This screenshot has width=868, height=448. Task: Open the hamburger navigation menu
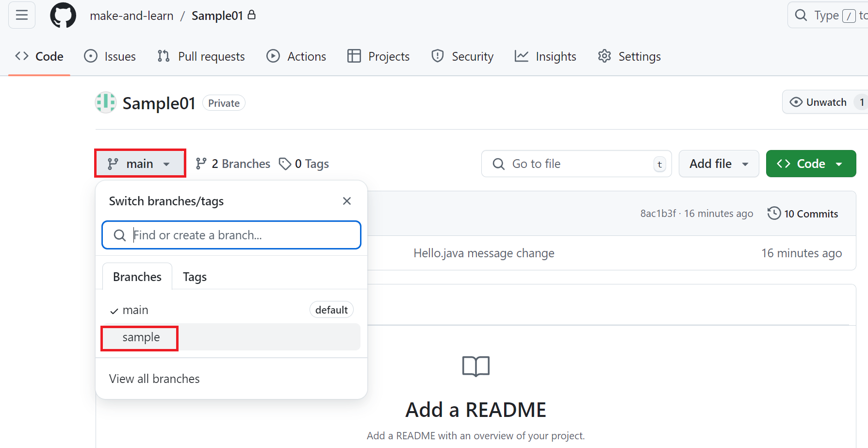pos(22,15)
